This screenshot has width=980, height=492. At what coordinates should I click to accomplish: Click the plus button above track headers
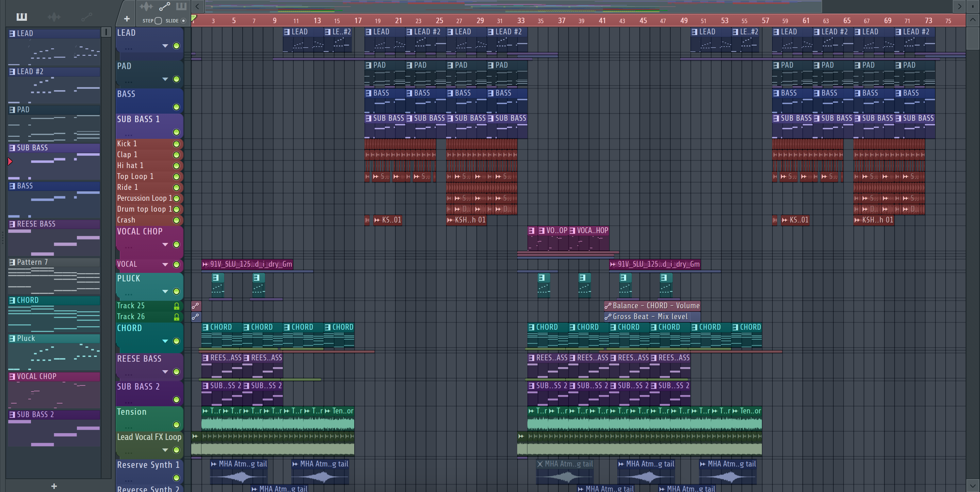click(x=127, y=19)
